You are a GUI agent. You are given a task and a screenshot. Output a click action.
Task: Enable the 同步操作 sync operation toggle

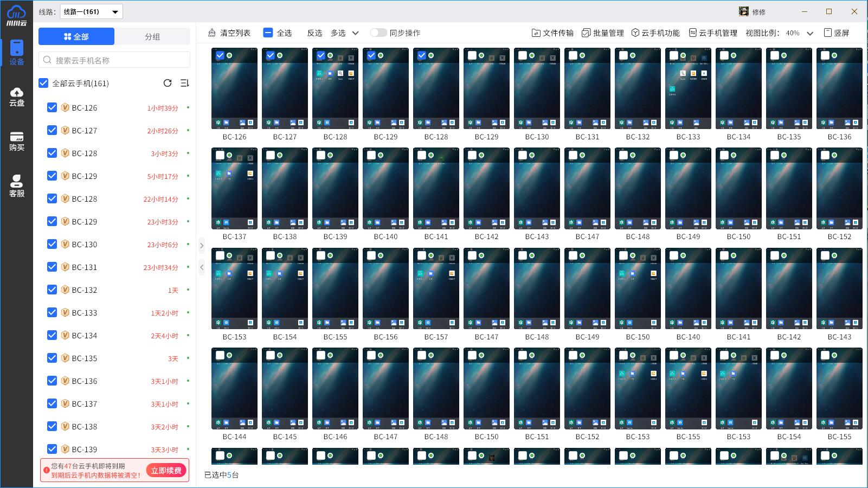(x=378, y=33)
